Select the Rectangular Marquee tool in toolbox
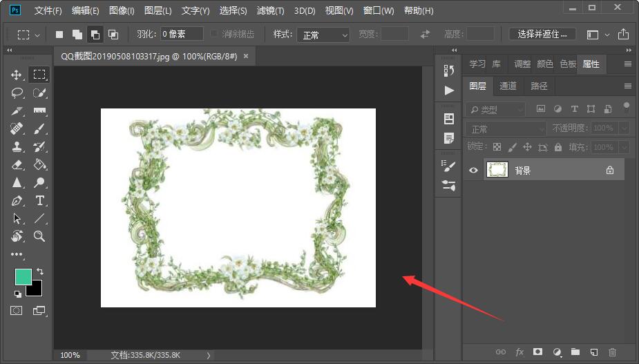Viewport: 639px width, 364px height. [x=39, y=74]
